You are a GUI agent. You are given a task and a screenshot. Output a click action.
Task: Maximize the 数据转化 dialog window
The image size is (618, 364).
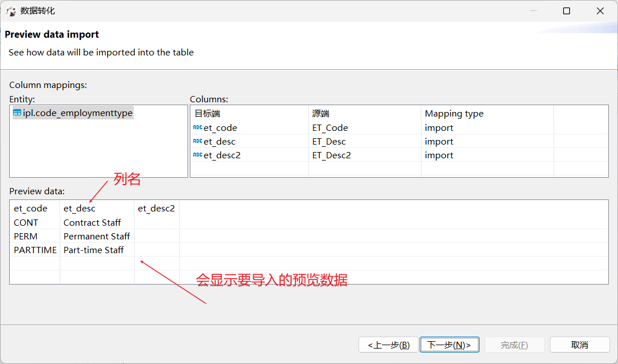[x=567, y=11]
